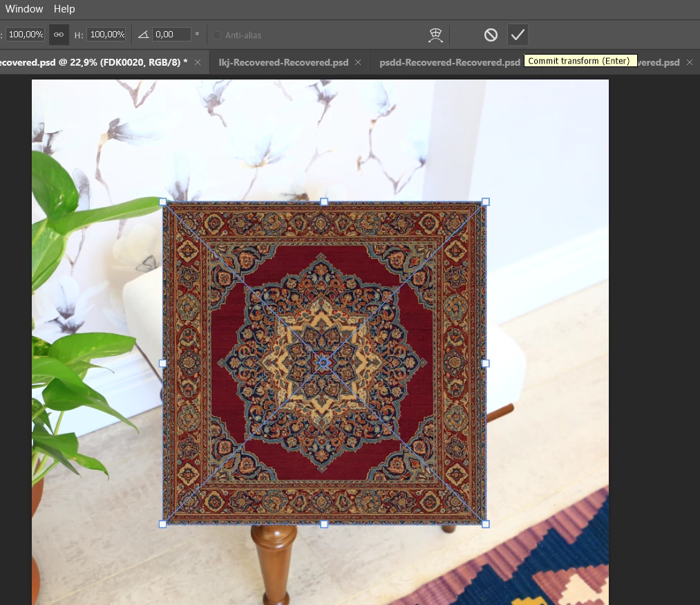Click the top-middle transform handle
The height and width of the screenshot is (605, 700).
pyautogui.click(x=324, y=202)
